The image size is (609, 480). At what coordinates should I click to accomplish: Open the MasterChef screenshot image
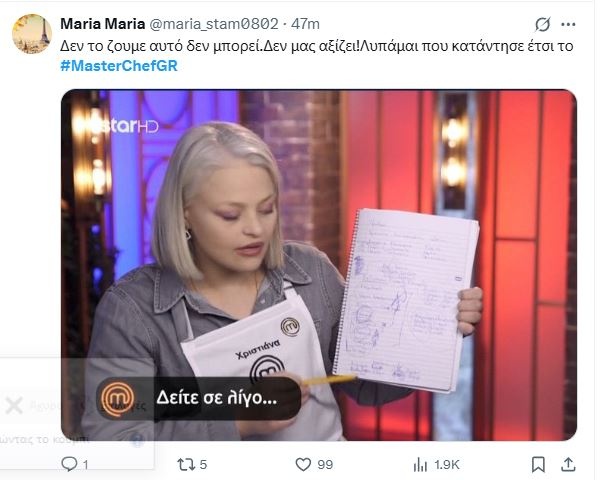[x=319, y=265]
